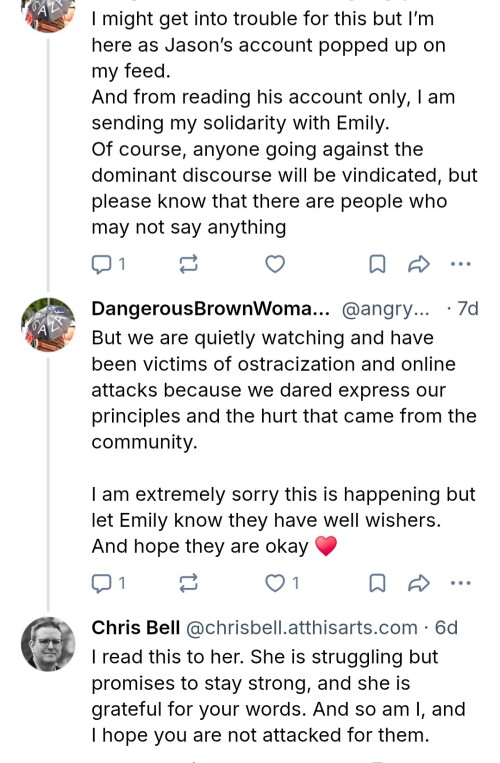This screenshot has width=500, height=763.
Task: Open DangerousBrownWoman's umbrella avatar
Action: (48, 325)
